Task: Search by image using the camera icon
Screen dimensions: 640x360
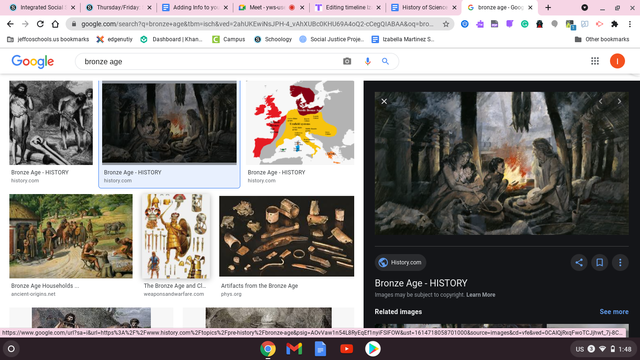Action: point(347,61)
